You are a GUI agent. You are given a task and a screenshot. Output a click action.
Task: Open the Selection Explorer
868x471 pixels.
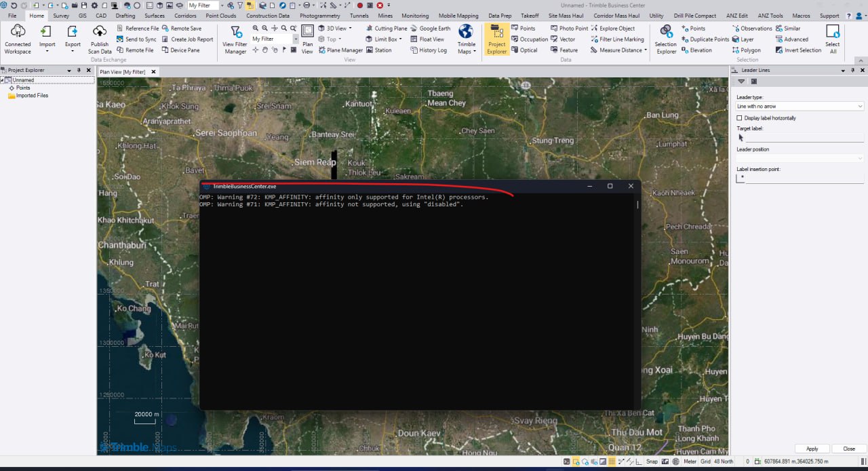[x=666, y=39]
